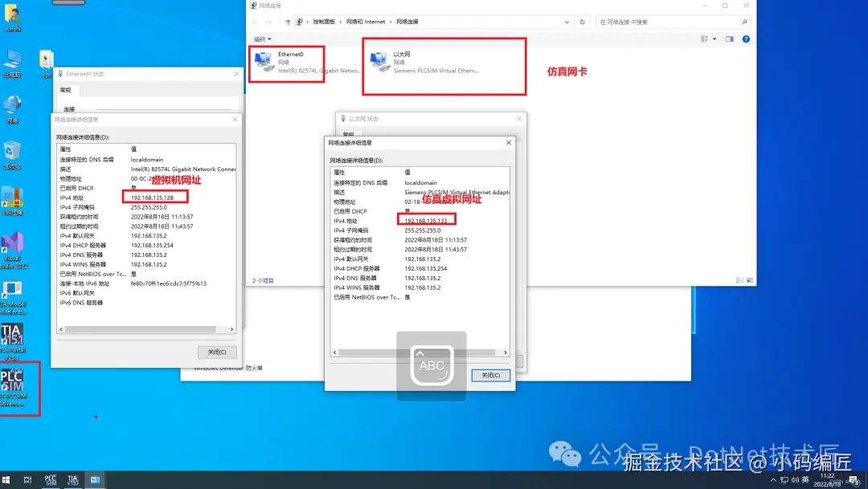Switch to PLCSIM on the taskbar
This screenshot has width=868, height=489.
coord(51,479)
